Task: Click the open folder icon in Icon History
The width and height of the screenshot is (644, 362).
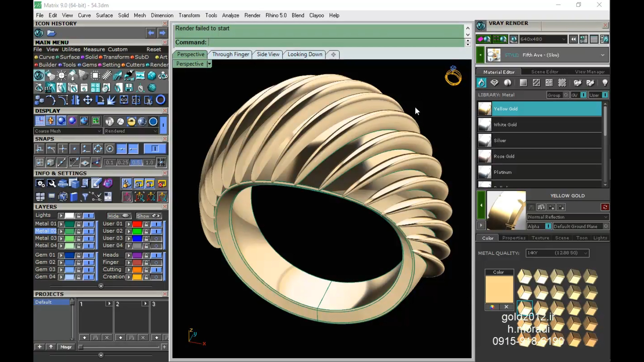Action: click(51, 33)
